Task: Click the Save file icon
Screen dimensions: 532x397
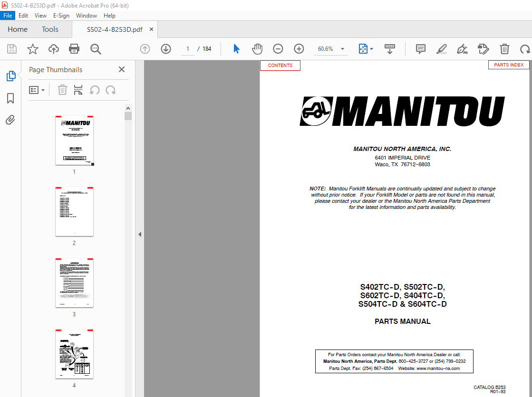Action: (x=12, y=49)
